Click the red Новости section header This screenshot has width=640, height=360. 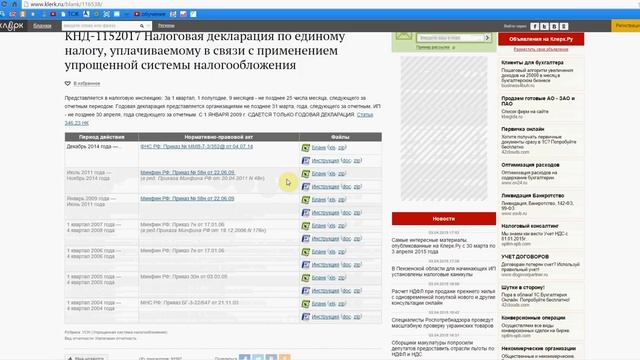(x=444, y=219)
